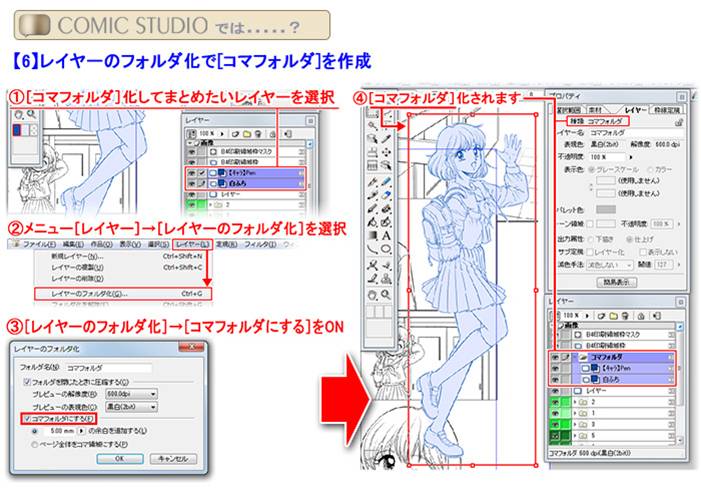Image resolution: width=701 pixels, height=493 pixels.
Task: Toggle eye of 白ふち in the left Layer panel
Action: coord(191,183)
